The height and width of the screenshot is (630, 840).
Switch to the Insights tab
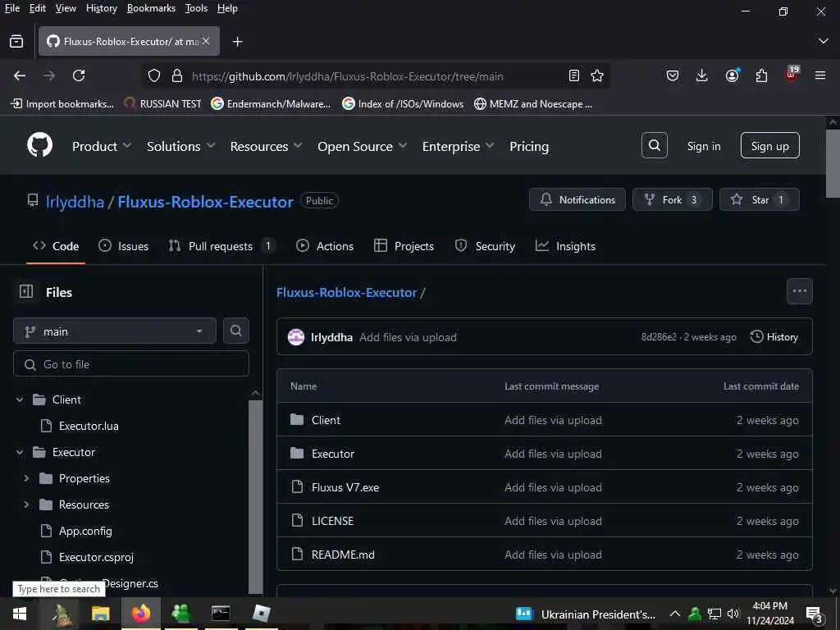[x=565, y=246]
